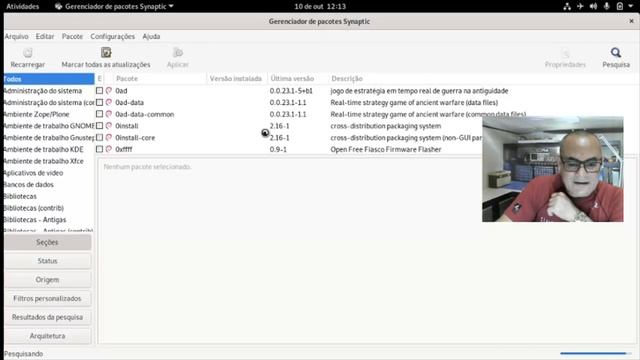Open Atividades overview
Image resolution: width=640 pixels, height=360 pixels.
click(x=22, y=7)
